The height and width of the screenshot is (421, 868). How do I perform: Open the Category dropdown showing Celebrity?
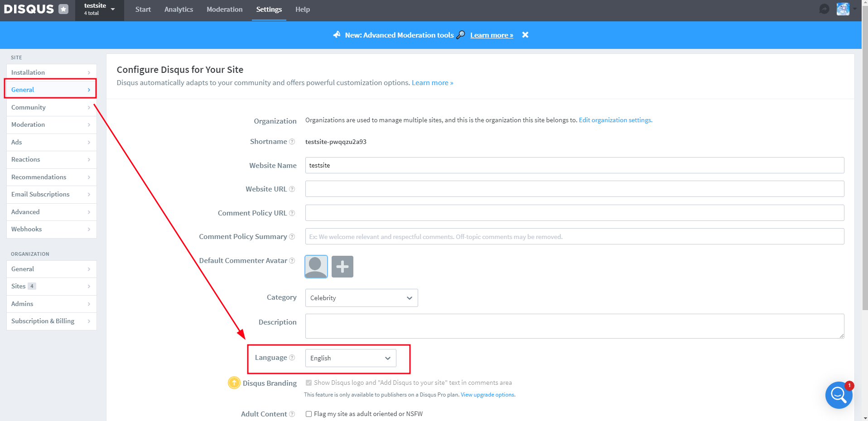coord(362,298)
